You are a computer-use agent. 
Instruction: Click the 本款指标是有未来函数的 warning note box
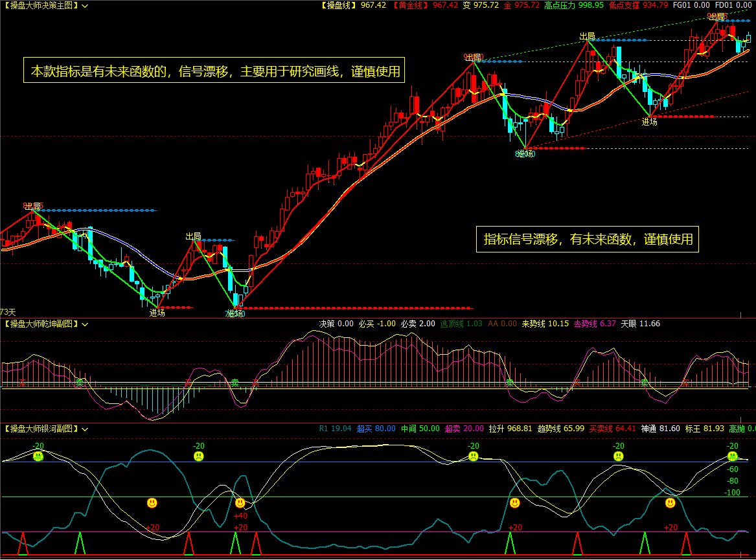(x=214, y=71)
